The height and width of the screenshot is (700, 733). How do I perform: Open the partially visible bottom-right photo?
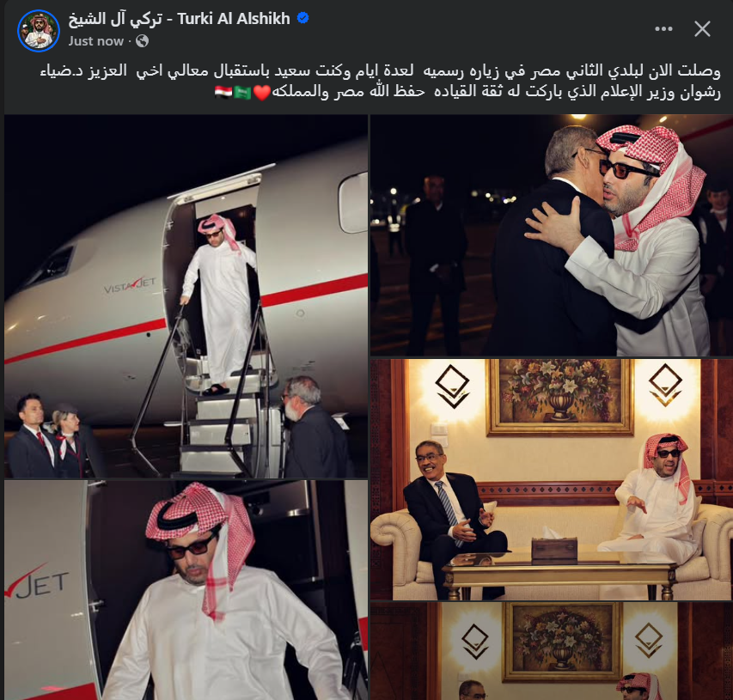tap(552, 651)
